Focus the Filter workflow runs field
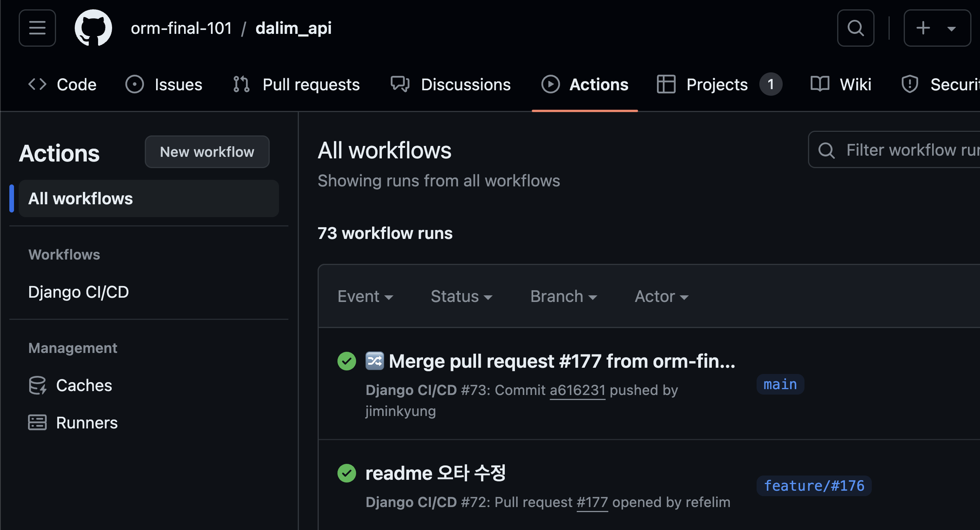Screen dimensions: 980x530 point(894,150)
